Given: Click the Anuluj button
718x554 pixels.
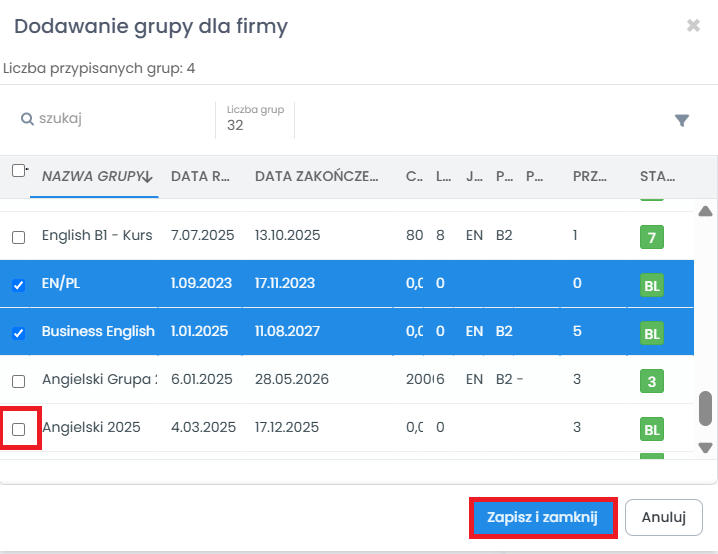Looking at the screenshot, I should [x=663, y=517].
